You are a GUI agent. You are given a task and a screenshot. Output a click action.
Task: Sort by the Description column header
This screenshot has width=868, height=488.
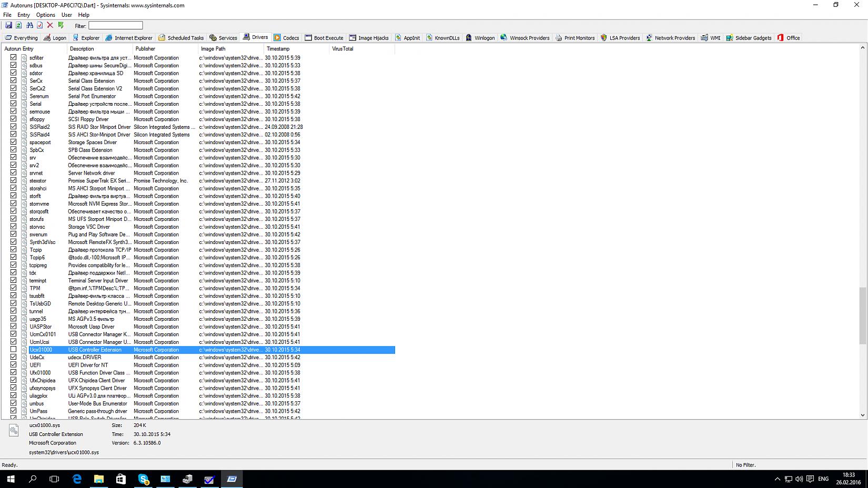pyautogui.click(x=100, y=49)
